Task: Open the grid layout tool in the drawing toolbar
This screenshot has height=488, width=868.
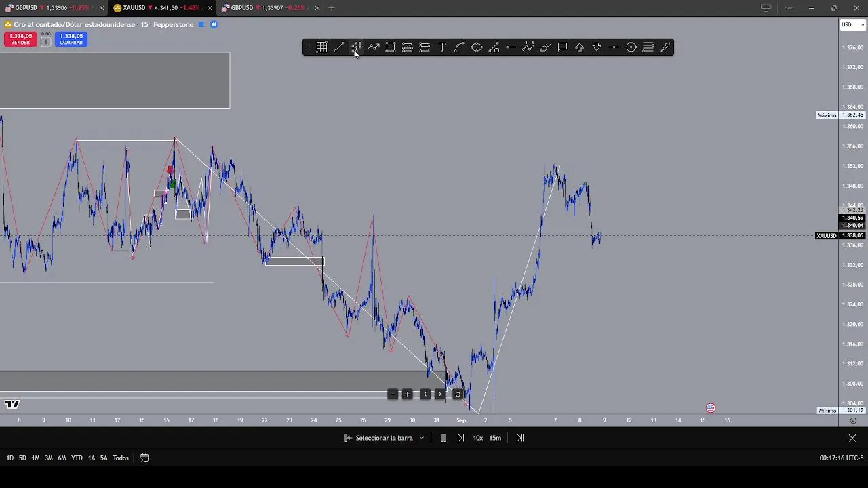Action: click(321, 47)
